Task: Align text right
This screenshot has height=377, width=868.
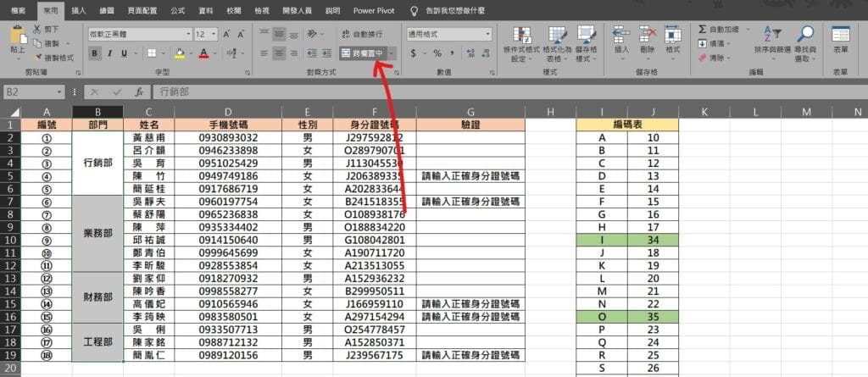Action: [294, 53]
